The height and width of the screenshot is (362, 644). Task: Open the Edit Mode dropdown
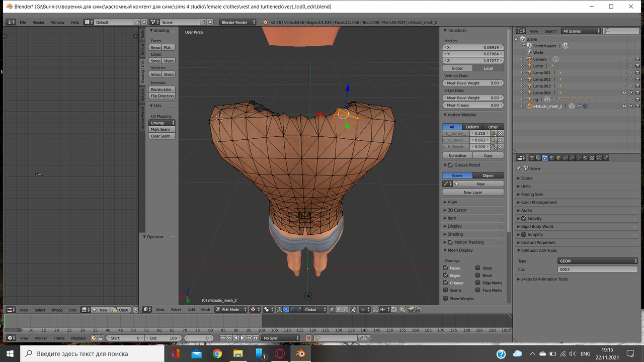[231, 310]
